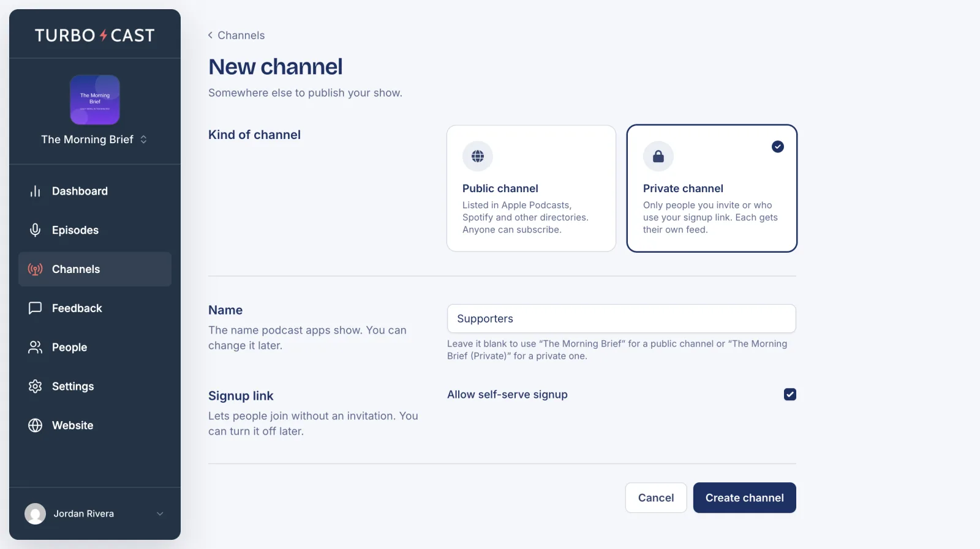
Task: Click the Jordan Rivera name in the sidebar
Action: point(83,514)
